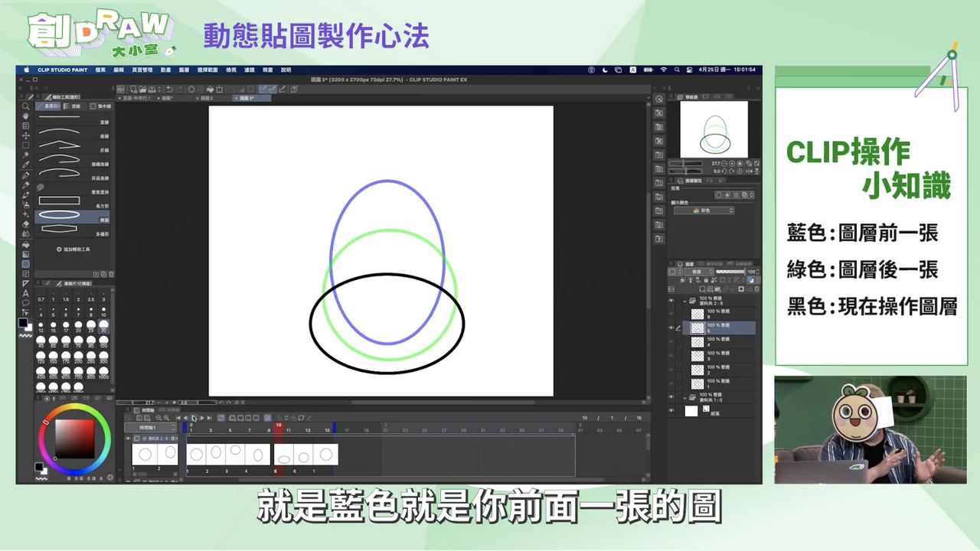Screen dimensions: 980x551
Task: Select the Rectangle sub tool
Action: (x=73, y=201)
